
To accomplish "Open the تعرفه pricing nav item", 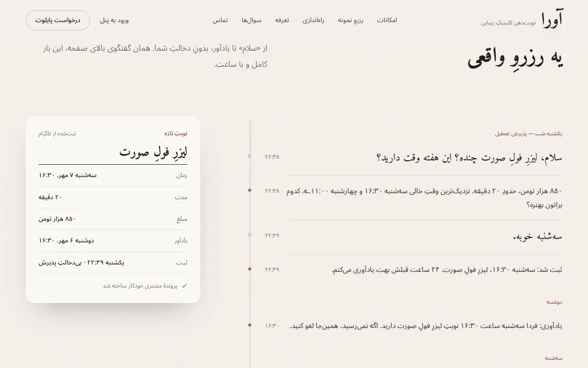I will pyautogui.click(x=282, y=20).
